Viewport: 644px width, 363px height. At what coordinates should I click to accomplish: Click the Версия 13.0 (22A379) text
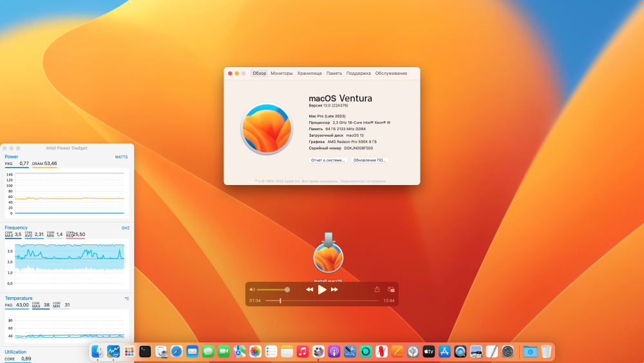pos(328,105)
